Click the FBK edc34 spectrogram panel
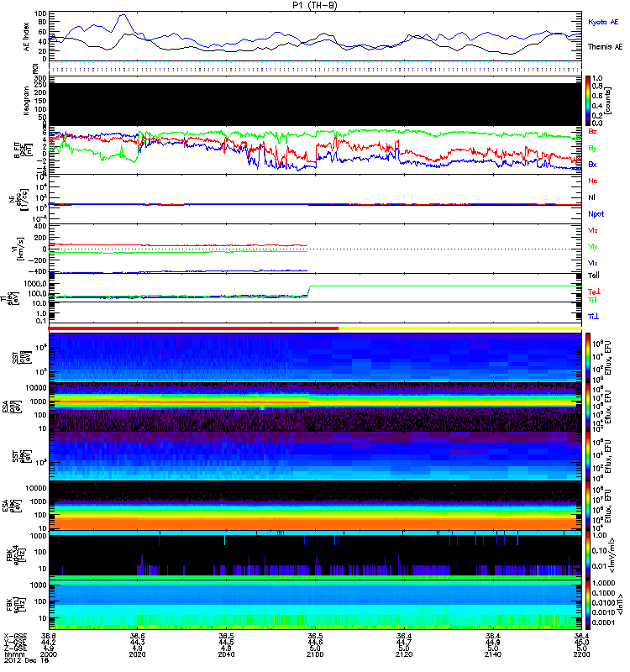This screenshot has width=630, height=672. tap(315, 556)
